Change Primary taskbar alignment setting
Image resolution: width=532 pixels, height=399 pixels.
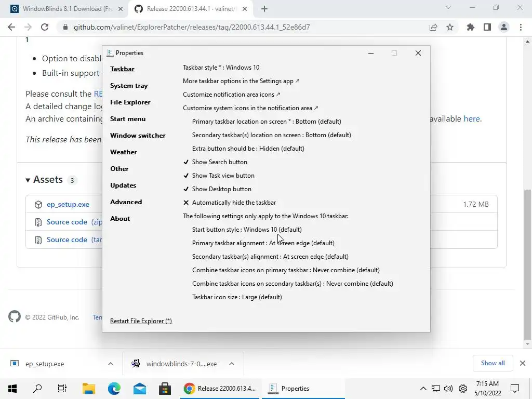263,243
